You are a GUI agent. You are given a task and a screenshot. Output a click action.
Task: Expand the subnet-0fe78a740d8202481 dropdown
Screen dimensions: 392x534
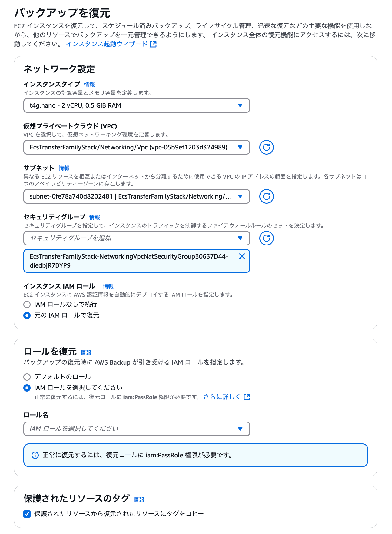click(137, 196)
